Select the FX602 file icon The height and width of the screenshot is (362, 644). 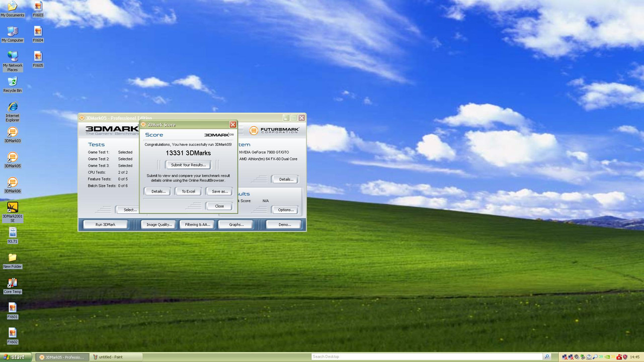[x=12, y=335]
